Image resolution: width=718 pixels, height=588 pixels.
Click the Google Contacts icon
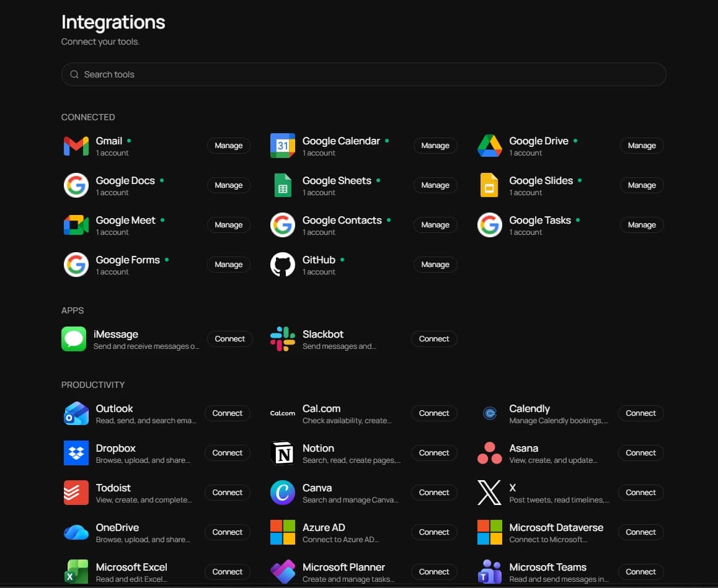click(x=283, y=225)
